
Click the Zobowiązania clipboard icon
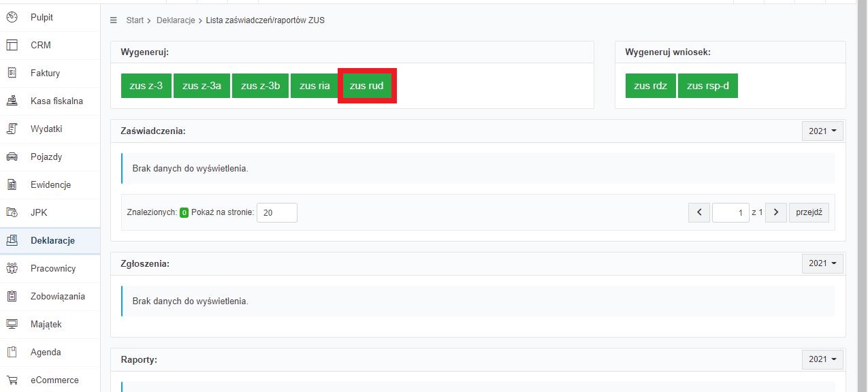pyautogui.click(x=12, y=296)
